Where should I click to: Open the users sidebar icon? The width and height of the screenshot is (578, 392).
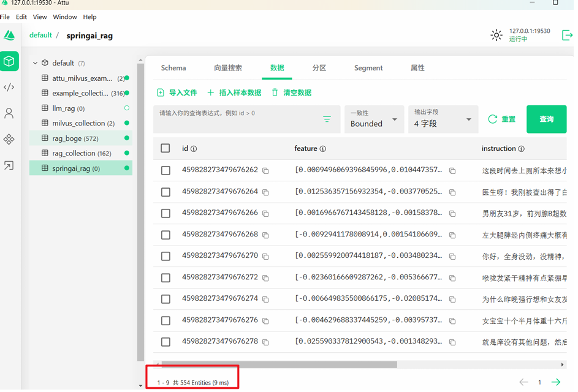(9, 113)
